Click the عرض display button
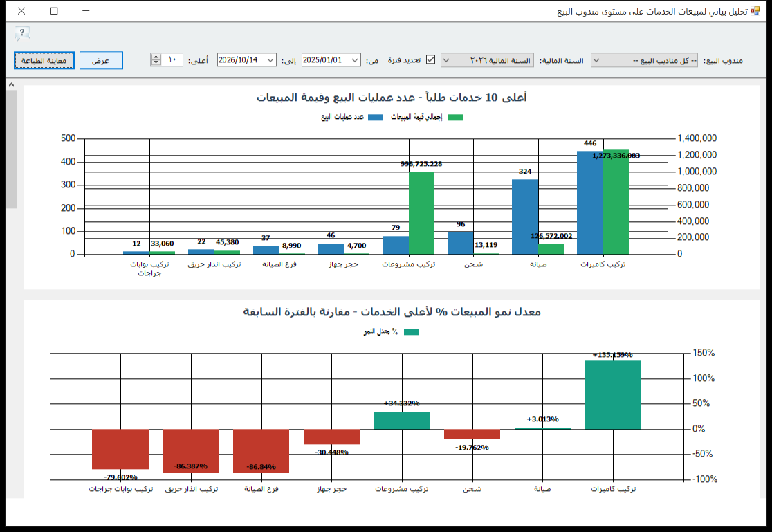This screenshot has width=772, height=532. point(101,61)
